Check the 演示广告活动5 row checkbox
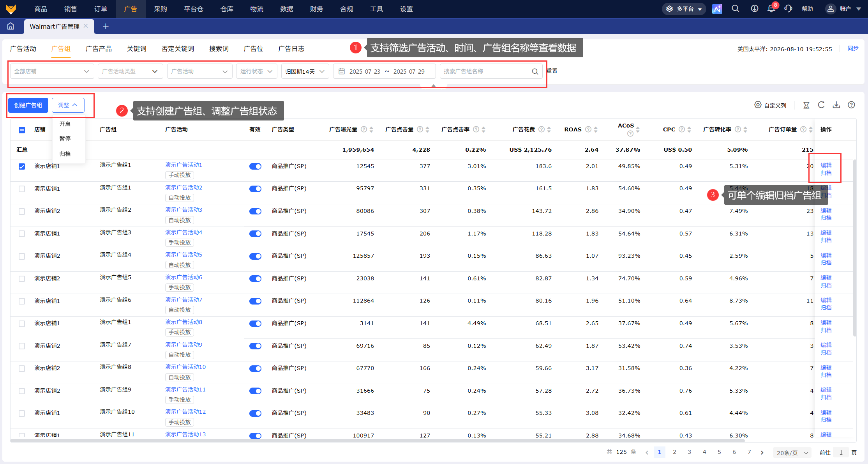Image resolution: width=868 pixels, height=464 pixels. click(22, 256)
